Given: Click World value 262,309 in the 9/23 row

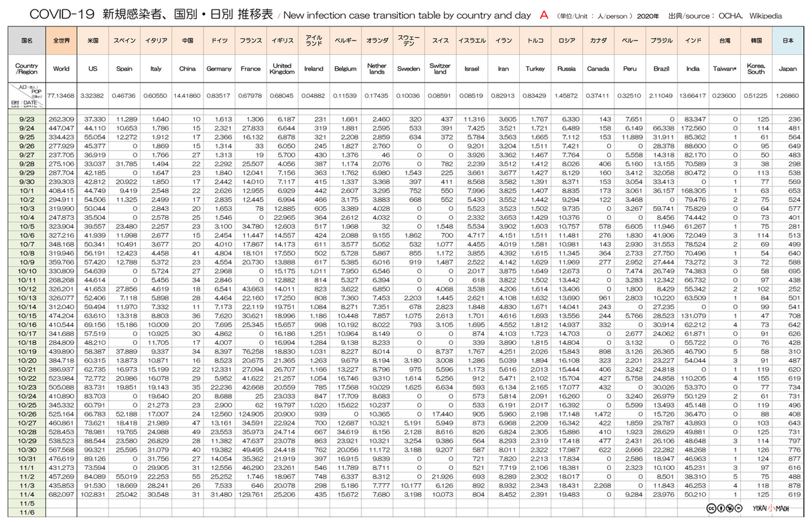Looking at the screenshot, I should coord(62,118).
